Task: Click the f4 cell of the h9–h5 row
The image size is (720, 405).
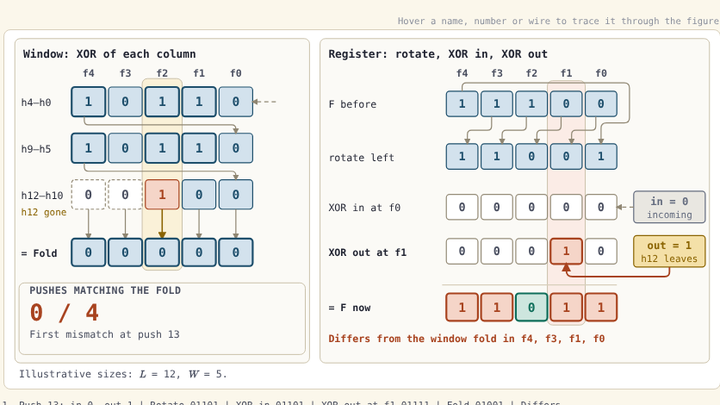Action: point(88,148)
